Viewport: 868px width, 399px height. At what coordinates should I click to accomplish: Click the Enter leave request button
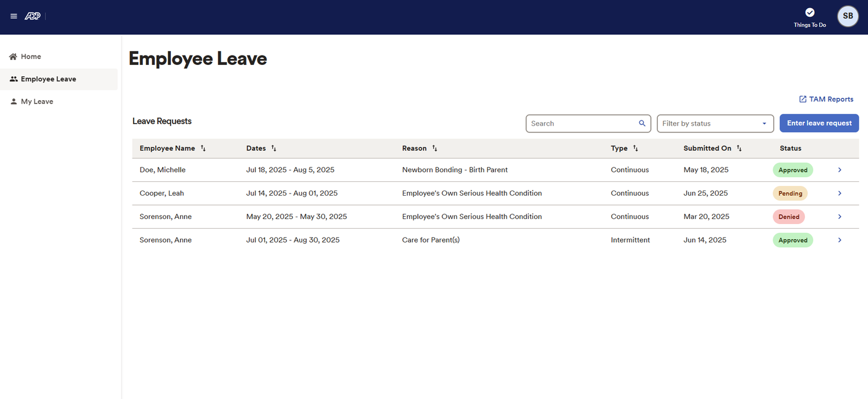tap(819, 123)
